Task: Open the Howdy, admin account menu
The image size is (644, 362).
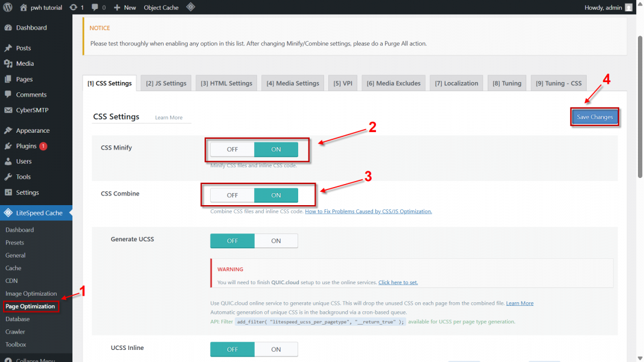Action: 608,7
